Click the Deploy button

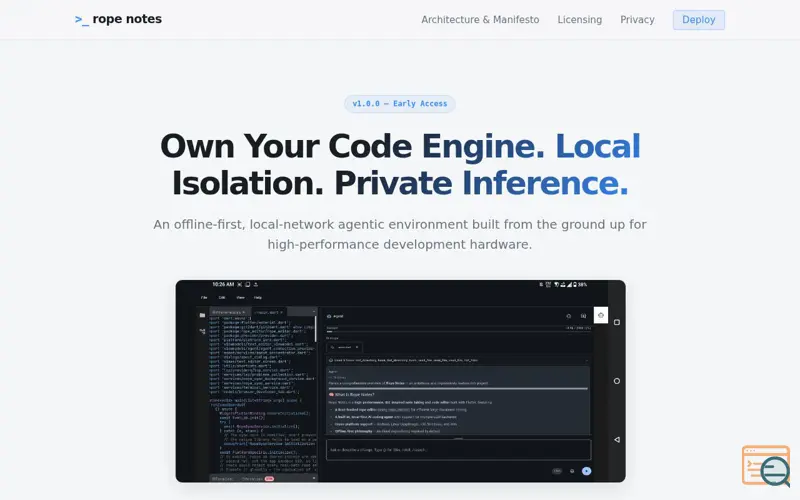click(x=698, y=20)
